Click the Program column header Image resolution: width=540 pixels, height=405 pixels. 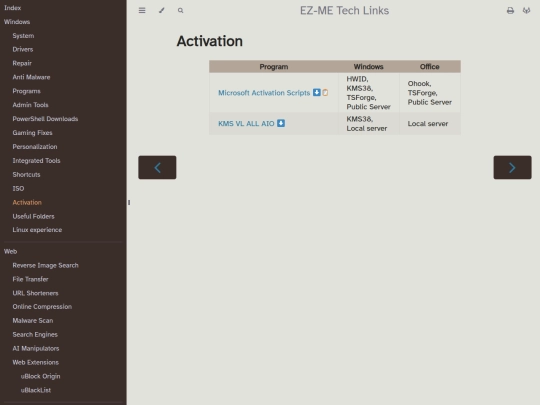tap(274, 66)
